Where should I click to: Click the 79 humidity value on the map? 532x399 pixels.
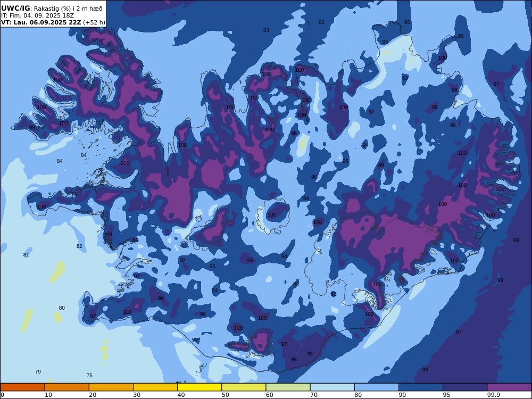click(x=38, y=371)
